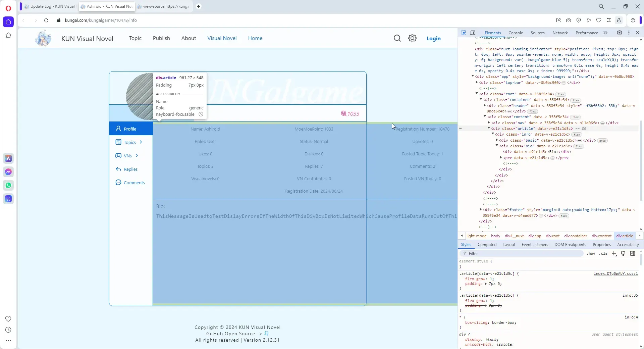Image resolution: width=644 pixels, height=349 pixels.
Task: Toggle rendering emulation paintbrush icon
Action: [x=623, y=253]
